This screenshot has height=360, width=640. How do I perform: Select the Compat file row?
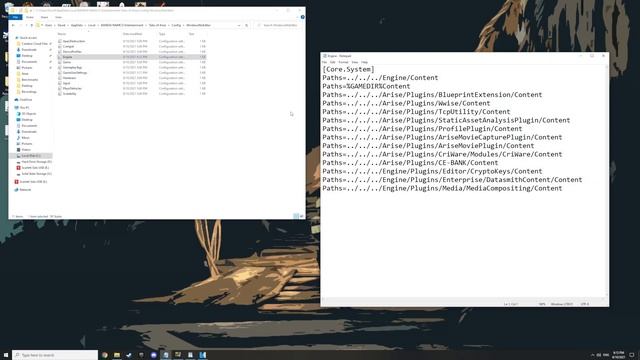pyautogui.click(x=131, y=47)
